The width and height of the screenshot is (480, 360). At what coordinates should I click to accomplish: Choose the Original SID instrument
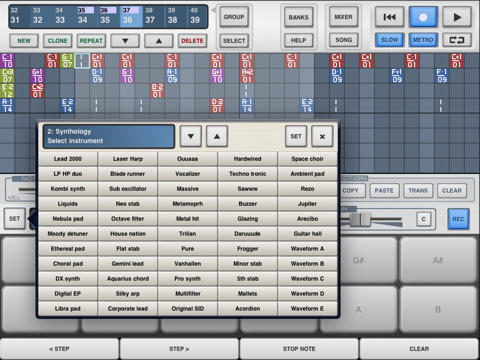coord(187,309)
